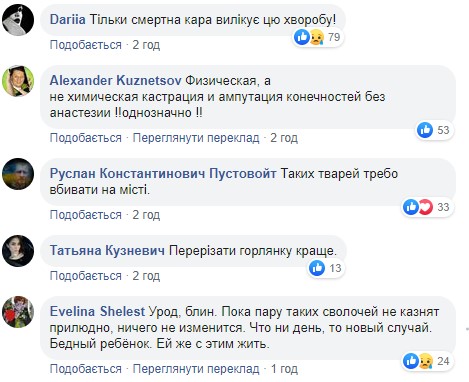This screenshot has width=469, height=382.
Task: Open Alexander Kuznetsov's avatar
Action: point(18,81)
